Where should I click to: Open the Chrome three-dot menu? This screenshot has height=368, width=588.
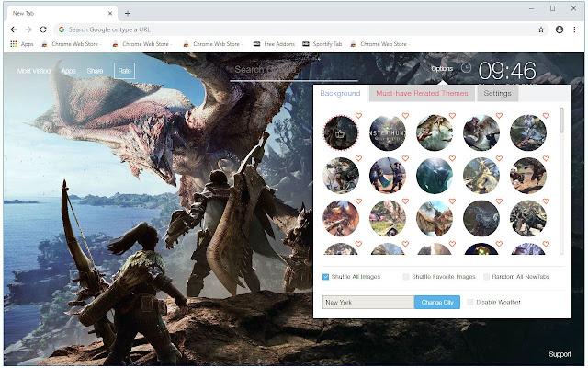pyautogui.click(x=574, y=29)
